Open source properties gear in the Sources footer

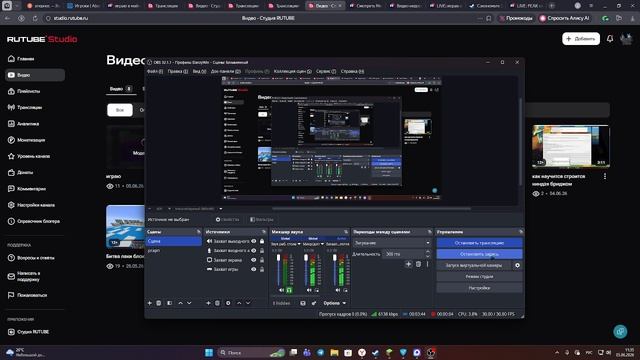tap(228, 303)
